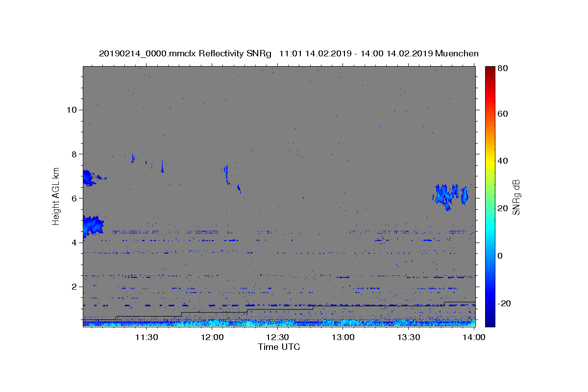Image resolution: width=588 pixels, height=392 pixels.
Task: Click the 14:00 time tick label
Action: pos(474,337)
